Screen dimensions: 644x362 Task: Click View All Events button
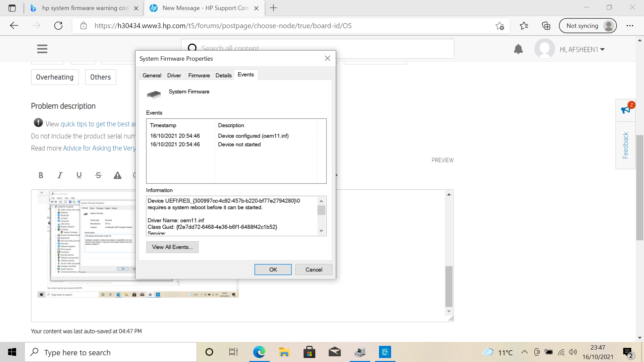click(172, 247)
